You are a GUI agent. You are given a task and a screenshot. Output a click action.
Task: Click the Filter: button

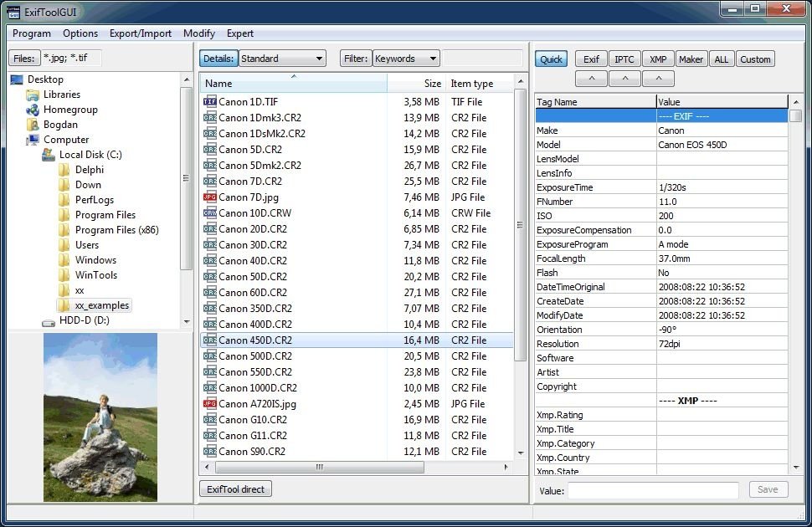pos(356,59)
